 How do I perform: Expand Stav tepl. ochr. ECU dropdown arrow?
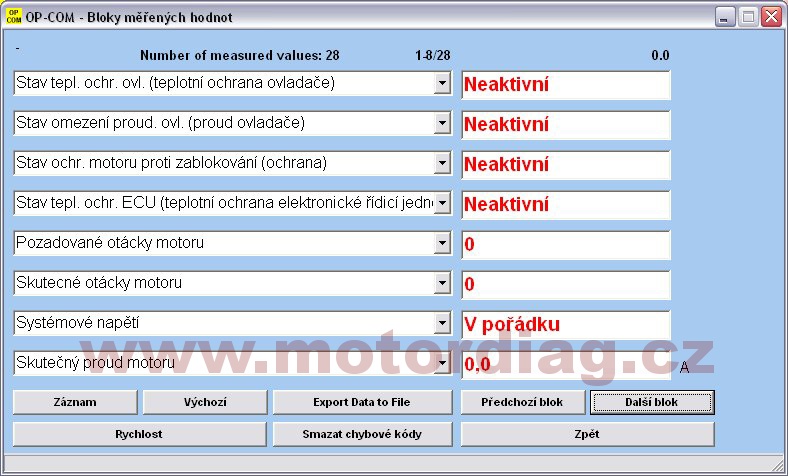pyautogui.click(x=442, y=204)
